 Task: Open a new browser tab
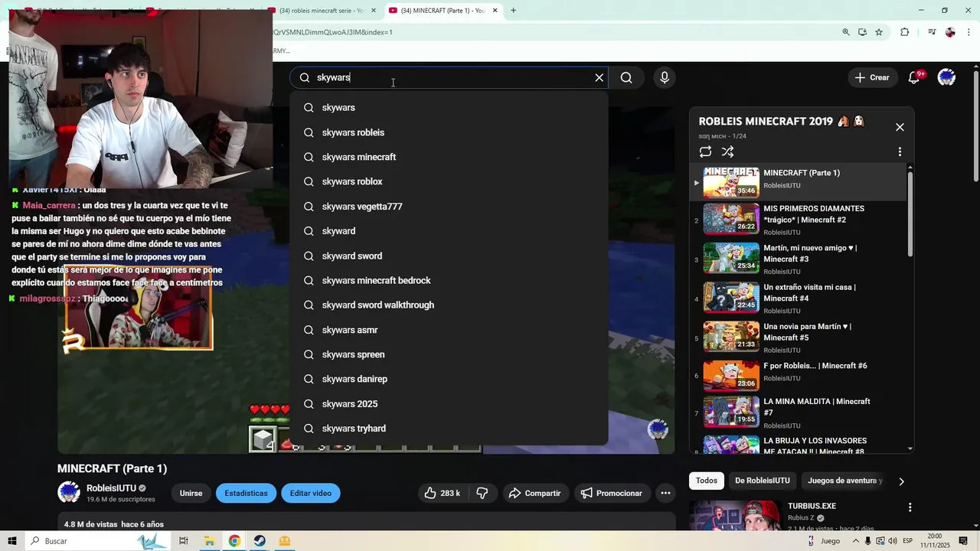(x=513, y=11)
